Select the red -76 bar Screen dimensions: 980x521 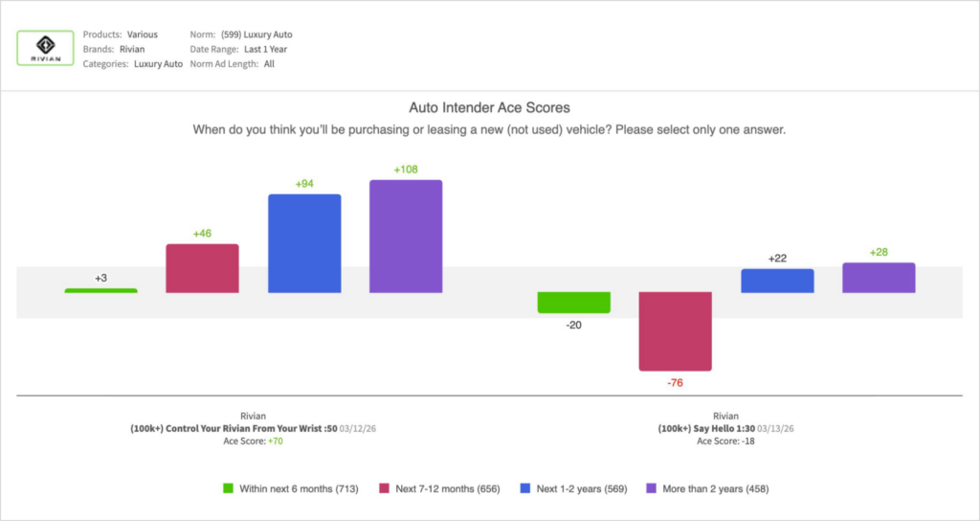tap(675, 330)
